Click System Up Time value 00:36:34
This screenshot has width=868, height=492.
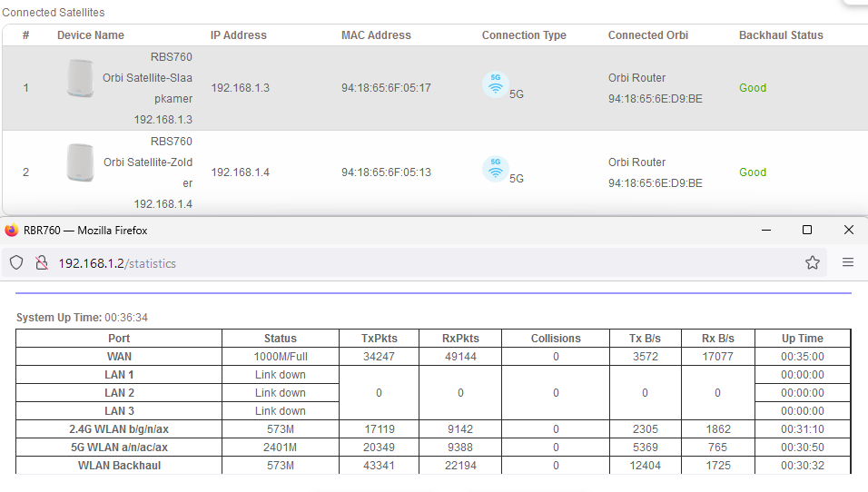126,318
